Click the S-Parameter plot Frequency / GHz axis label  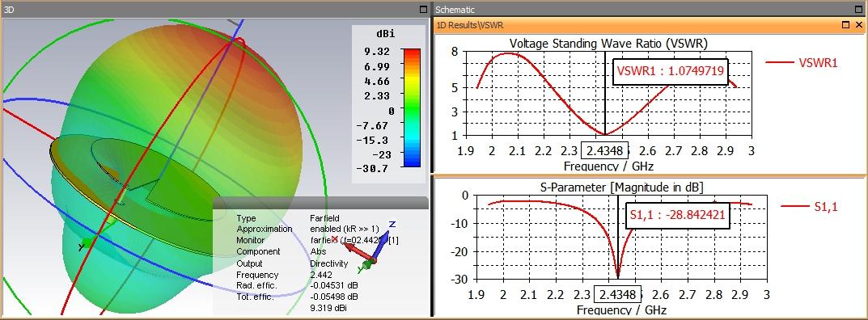tap(621, 310)
